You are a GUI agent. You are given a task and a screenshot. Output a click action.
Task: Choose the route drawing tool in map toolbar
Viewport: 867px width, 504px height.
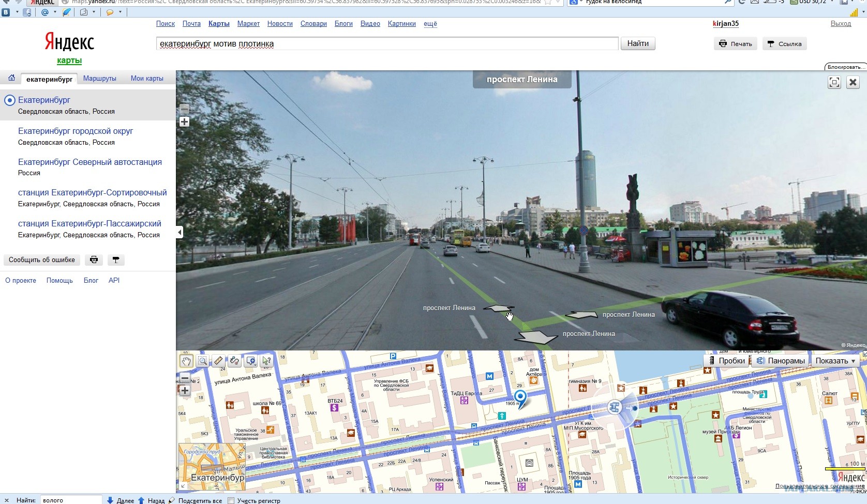pyautogui.click(x=234, y=361)
